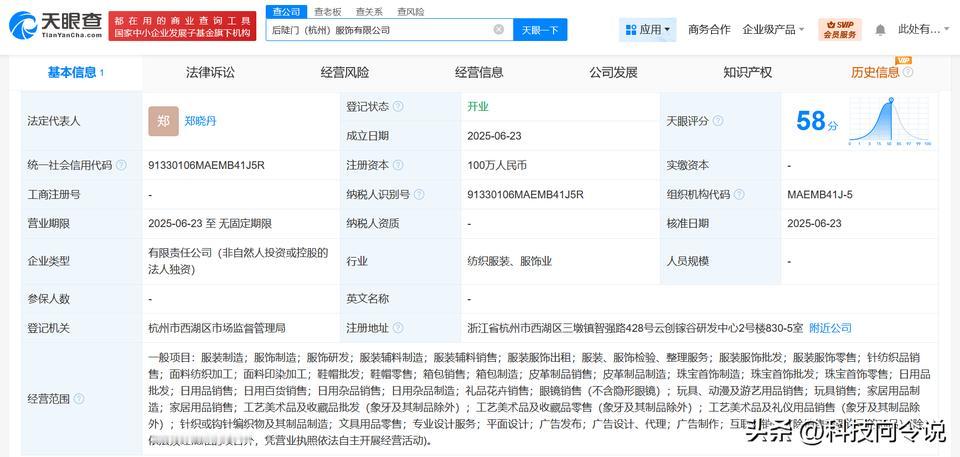
Task: Click the notification bell icon
Action: (880, 29)
